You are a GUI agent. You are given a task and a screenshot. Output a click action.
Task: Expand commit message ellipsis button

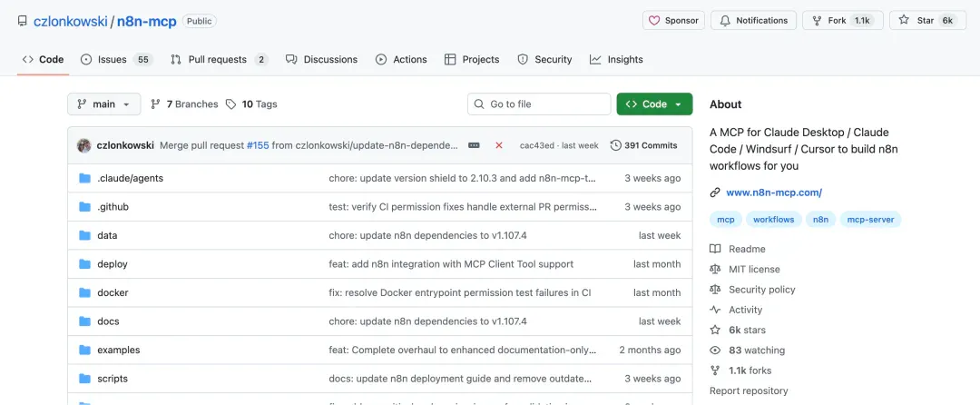(x=474, y=145)
